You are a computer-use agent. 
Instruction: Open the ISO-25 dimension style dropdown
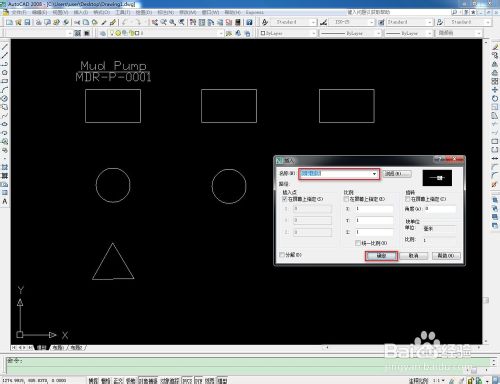tap(371, 22)
